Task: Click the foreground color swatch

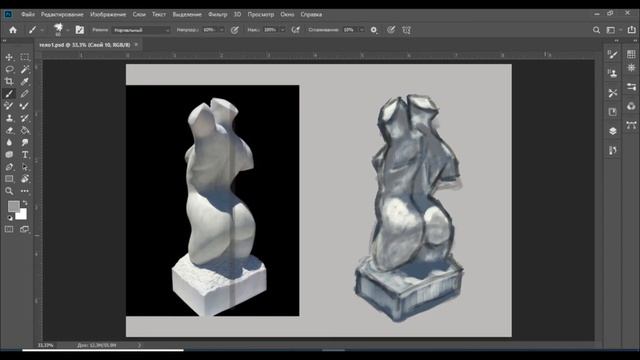Action: click(13, 207)
